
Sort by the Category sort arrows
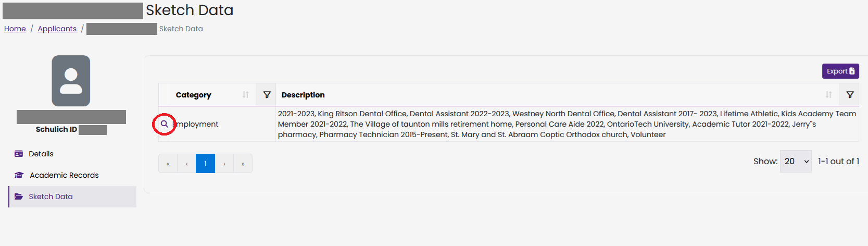pos(246,95)
